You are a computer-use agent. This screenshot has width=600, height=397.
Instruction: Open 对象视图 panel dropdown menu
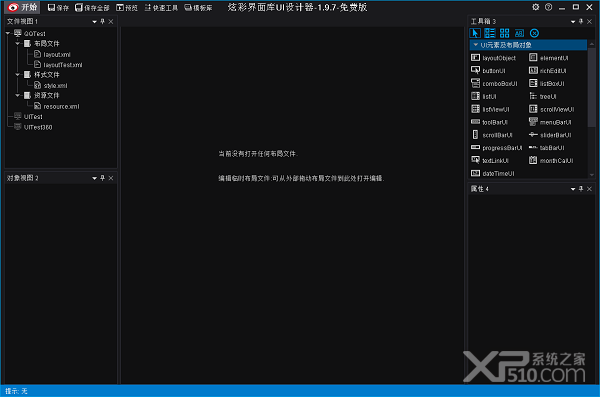point(95,178)
